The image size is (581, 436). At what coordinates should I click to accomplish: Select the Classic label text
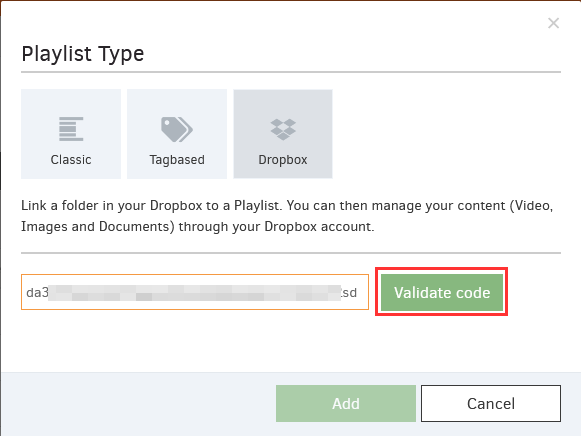pyautogui.click(x=71, y=160)
